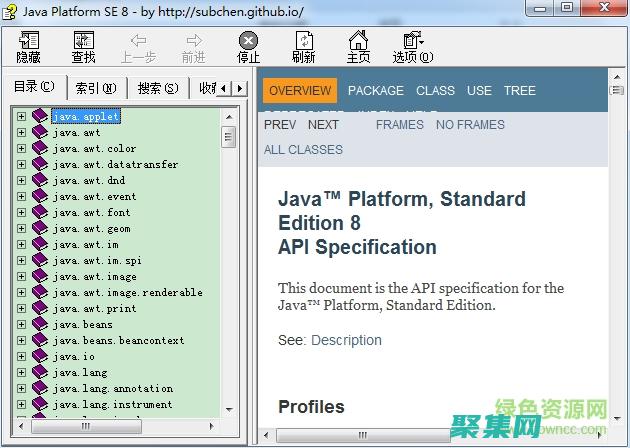Select java.beans.beancontext in the tree
630x448 pixels.
click(118, 340)
